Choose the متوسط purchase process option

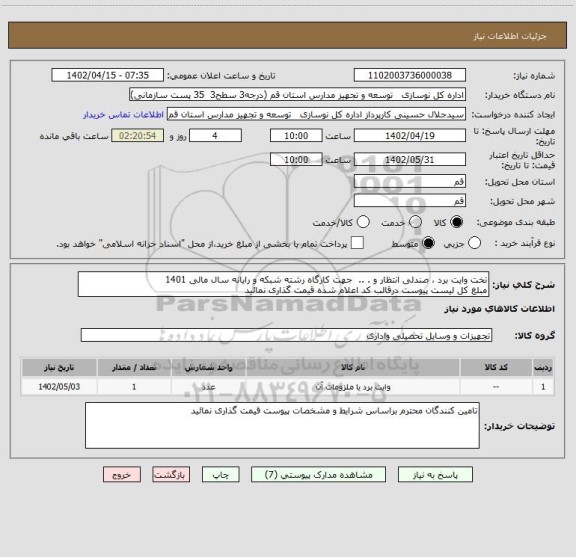[428, 243]
